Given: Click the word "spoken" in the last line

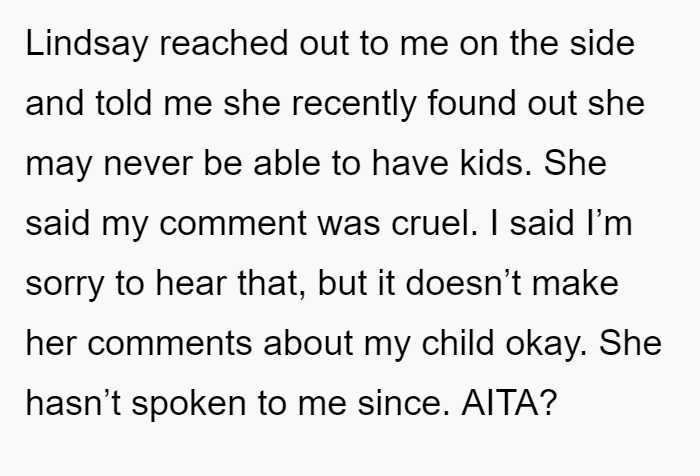Looking at the screenshot, I should (189, 404).
